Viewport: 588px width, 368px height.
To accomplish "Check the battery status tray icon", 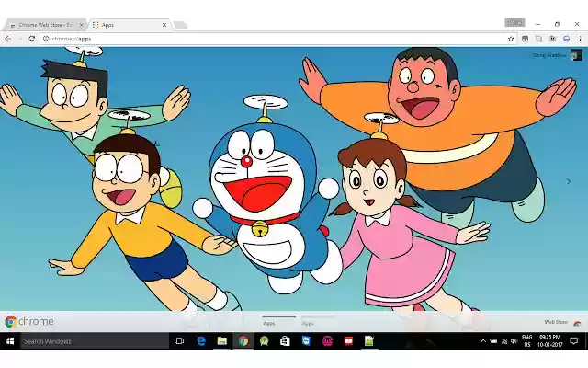I will tap(494, 341).
